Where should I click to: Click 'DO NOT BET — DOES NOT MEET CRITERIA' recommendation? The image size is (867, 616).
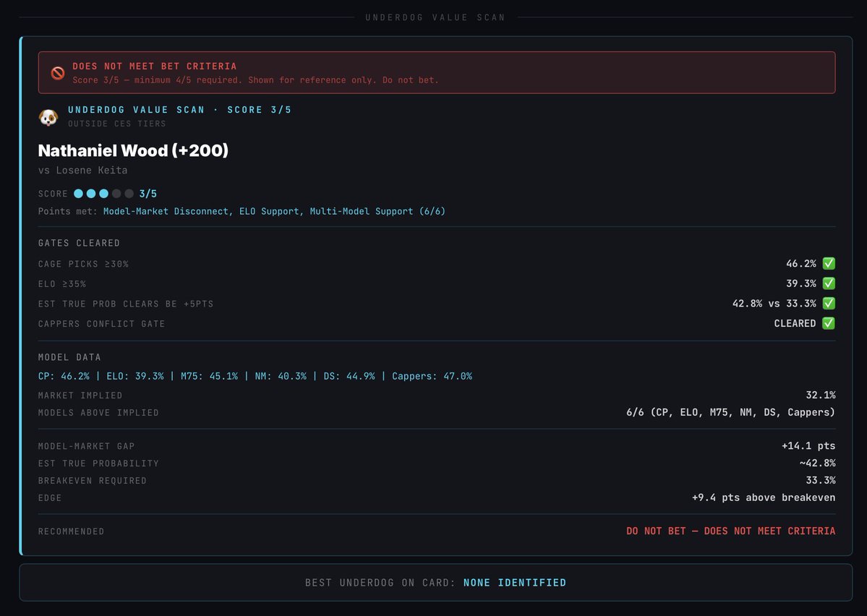coord(730,531)
